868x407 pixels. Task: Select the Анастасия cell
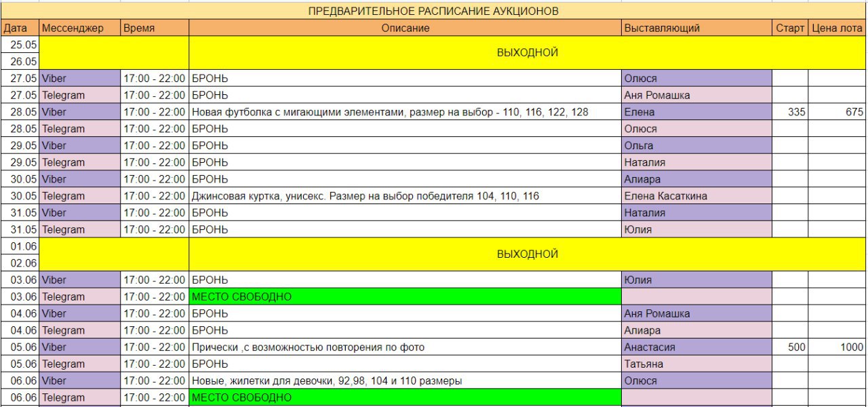pos(697,347)
